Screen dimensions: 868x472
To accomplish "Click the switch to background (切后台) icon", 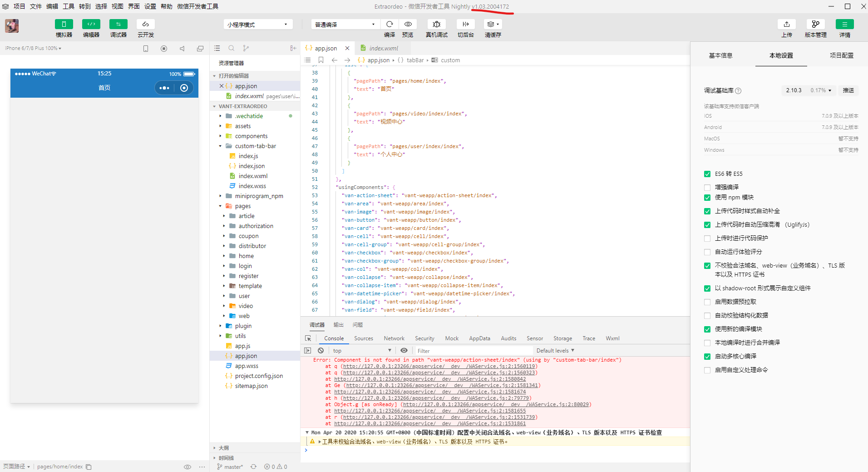I will [x=466, y=24].
